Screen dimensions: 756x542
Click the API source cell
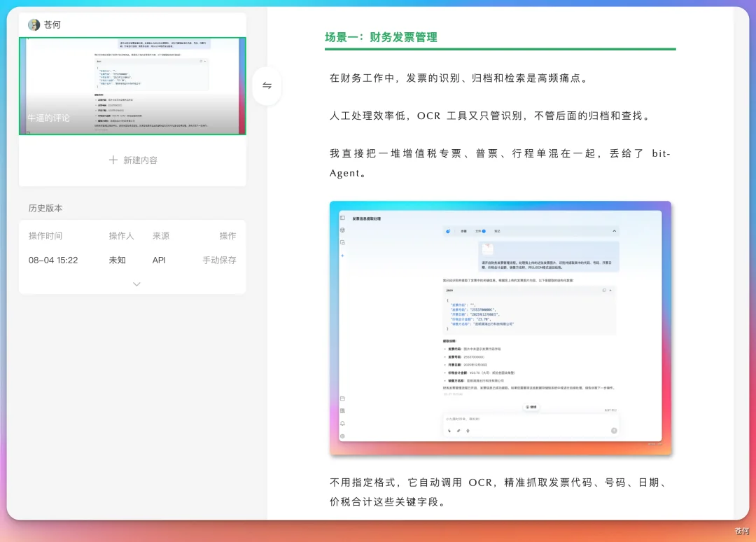[159, 260]
